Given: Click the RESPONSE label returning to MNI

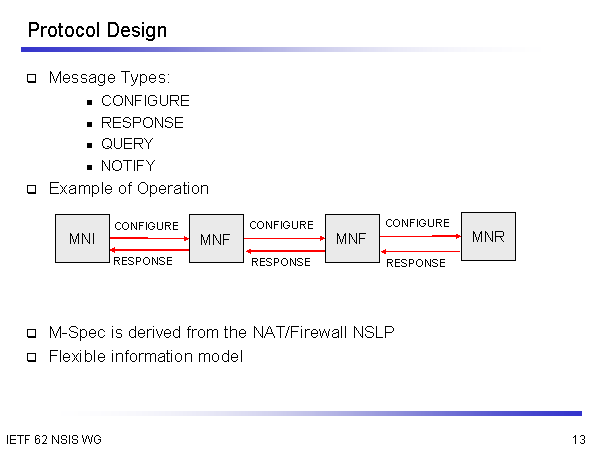Looking at the screenshot, I should (142, 261).
